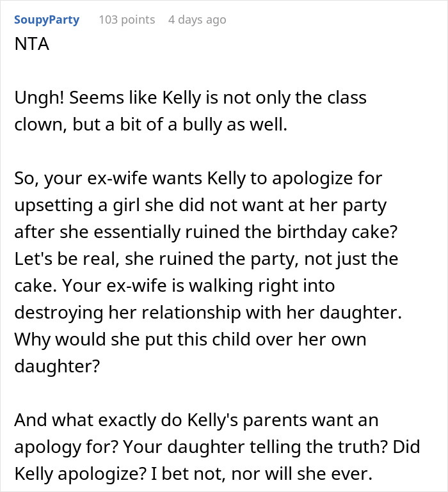Click the "4 days ago" timestamp
Image resolution: width=448 pixels, height=492 pixels.
(197, 20)
